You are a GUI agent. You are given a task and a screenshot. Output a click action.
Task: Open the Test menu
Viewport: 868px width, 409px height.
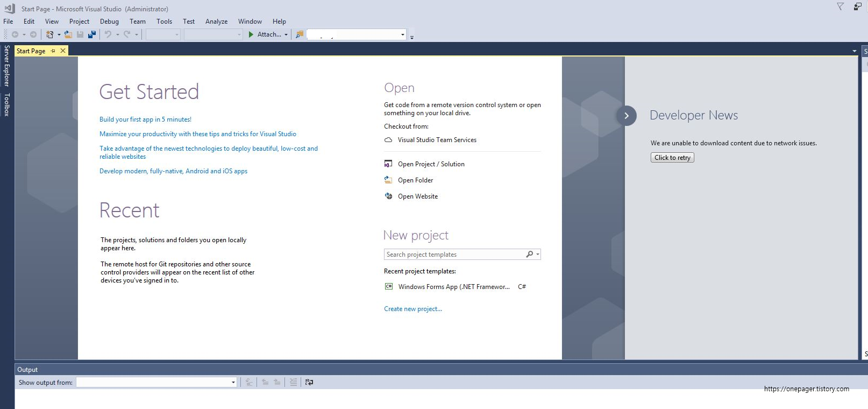(x=189, y=22)
